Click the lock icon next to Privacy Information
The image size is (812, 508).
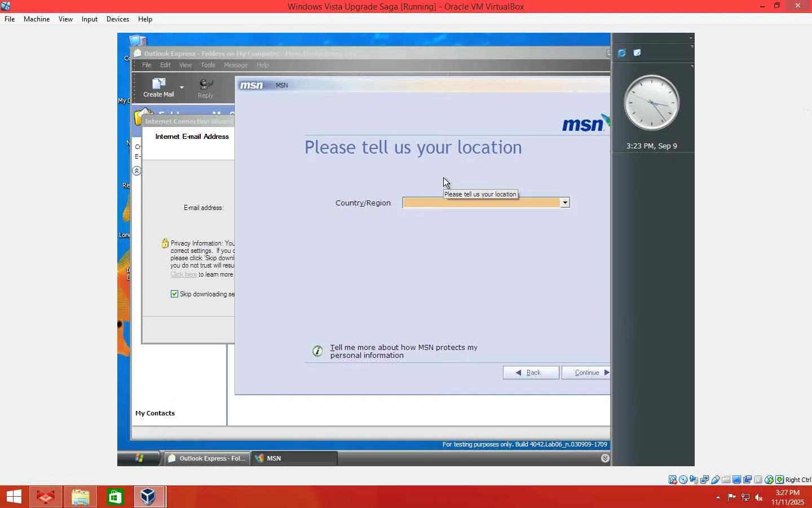click(165, 243)
